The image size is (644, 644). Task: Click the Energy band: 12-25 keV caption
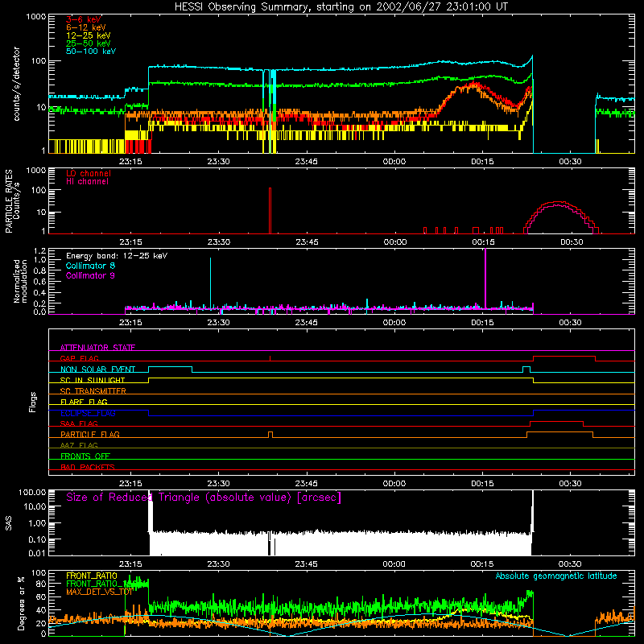point(117,256)
